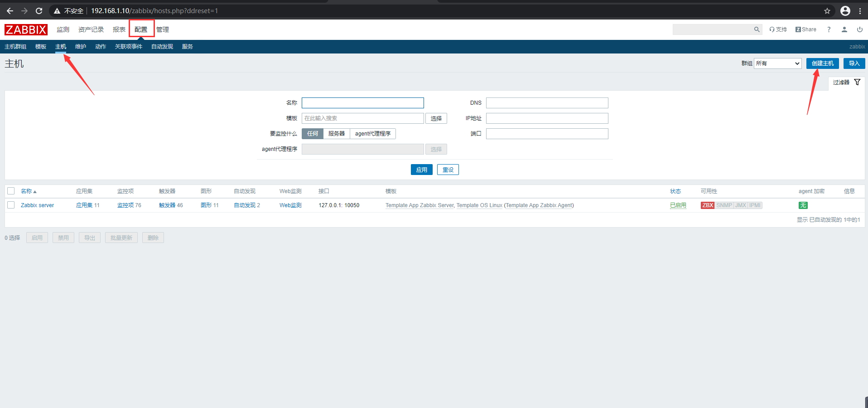Tick the Zabbix server row checkbox
This screenshot has height=408, width=868.
pos(11,205)
